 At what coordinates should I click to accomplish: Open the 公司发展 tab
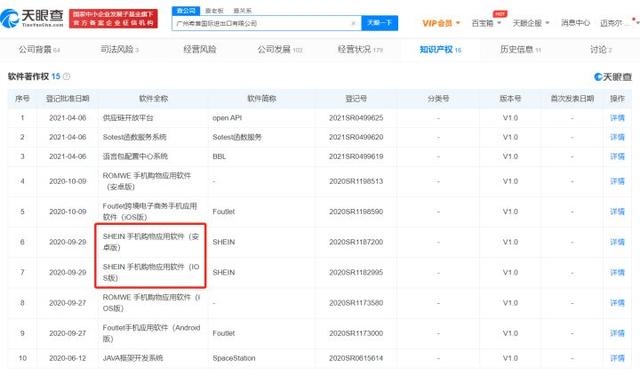point(280,49)
